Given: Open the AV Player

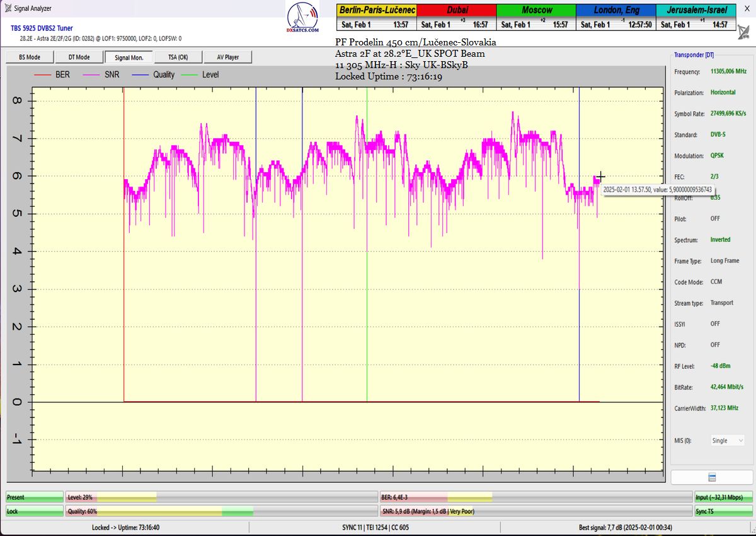Looking at the screenshot, I should tap(227, 57).
